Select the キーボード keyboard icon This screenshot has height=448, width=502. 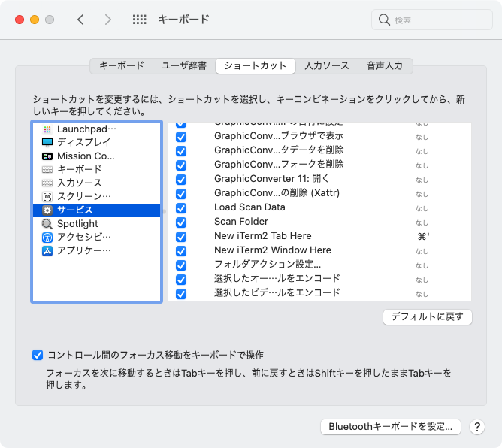[x=47, y=169]
